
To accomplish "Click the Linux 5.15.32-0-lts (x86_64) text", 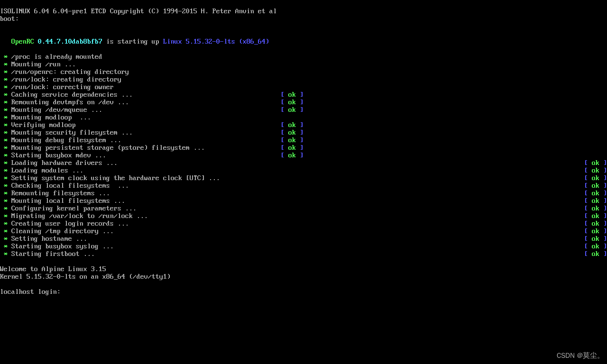I will (216, 41).
